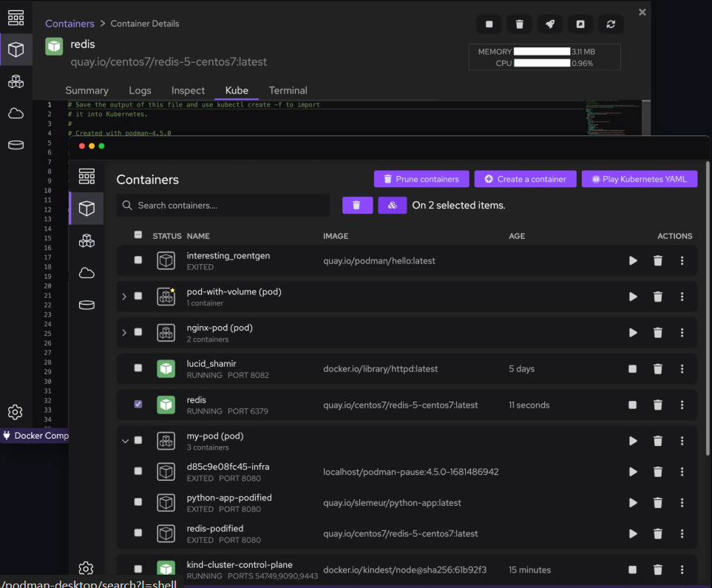
Task: Open Images cloud icon in front window sidebar
Action: coord(87,273)
